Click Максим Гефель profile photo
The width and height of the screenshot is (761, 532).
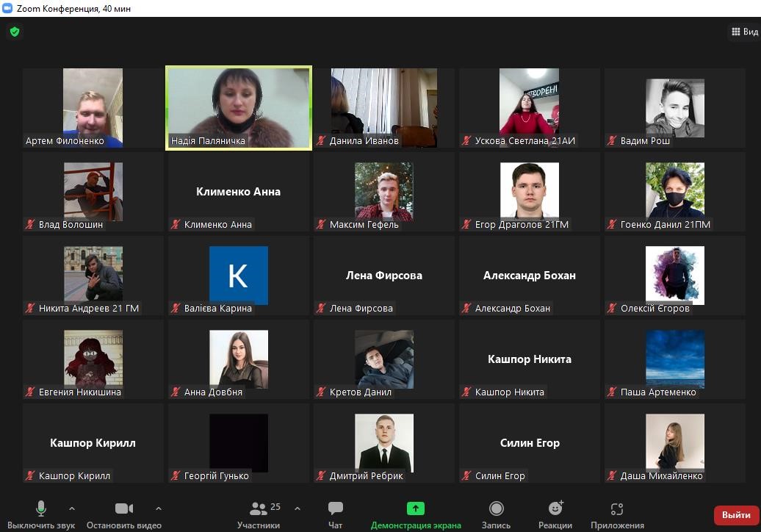tap(384, 191)
